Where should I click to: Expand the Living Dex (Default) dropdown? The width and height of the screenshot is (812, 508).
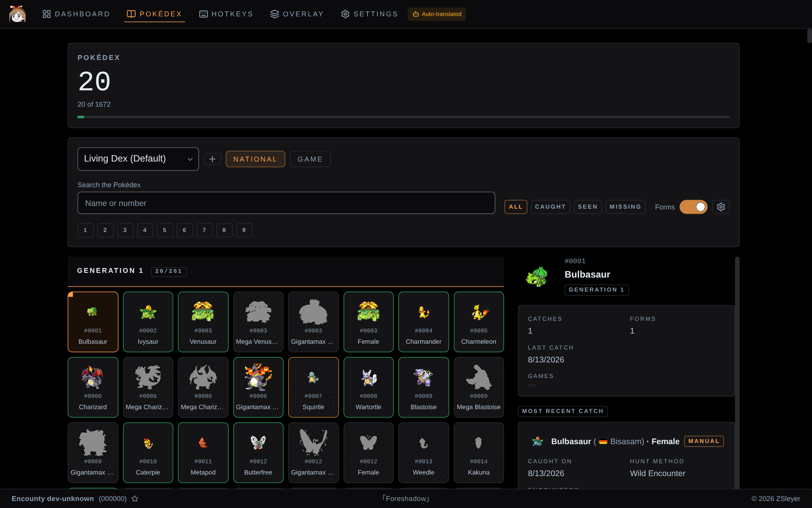138,159
